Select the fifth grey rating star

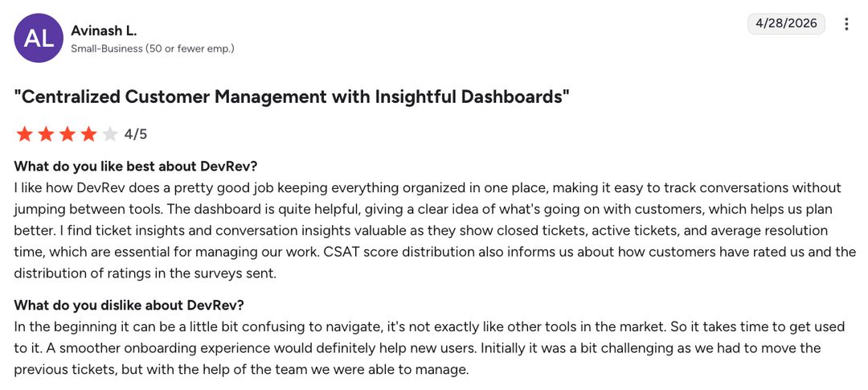(110, 134)
